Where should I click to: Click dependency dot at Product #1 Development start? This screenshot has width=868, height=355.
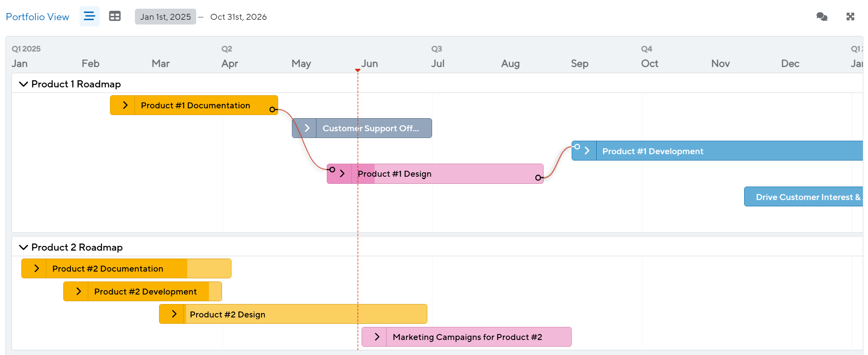[x=577, y=147]
